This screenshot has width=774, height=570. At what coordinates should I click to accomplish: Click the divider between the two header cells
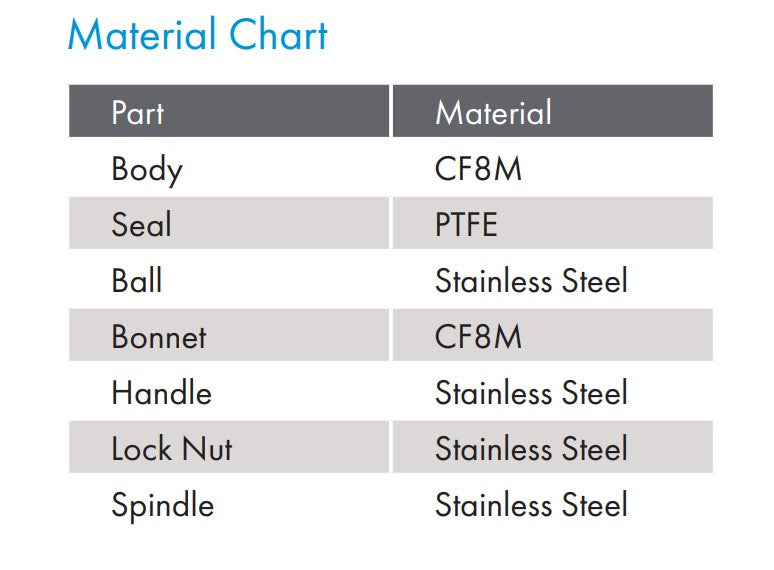(390, 111)
